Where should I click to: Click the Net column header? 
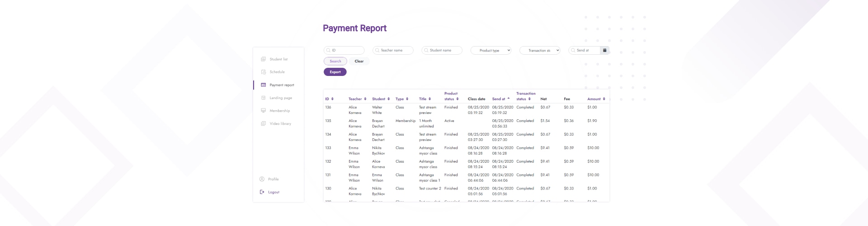[543, 99]
